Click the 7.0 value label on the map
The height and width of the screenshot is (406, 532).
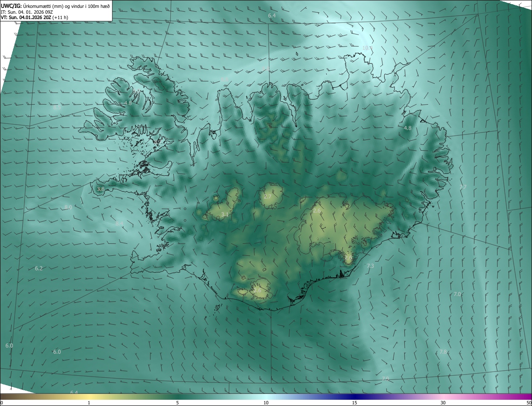coord(457,294)
